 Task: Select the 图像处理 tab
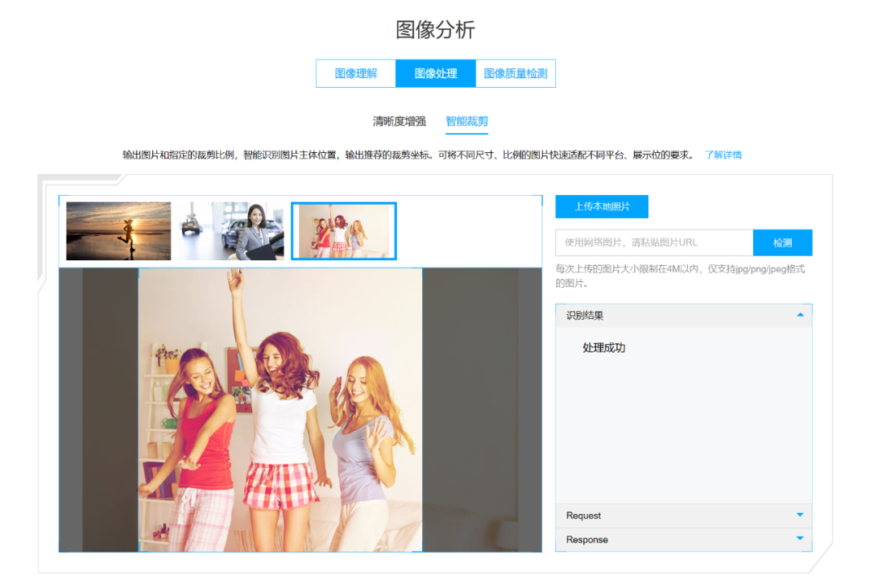(436, 73)
